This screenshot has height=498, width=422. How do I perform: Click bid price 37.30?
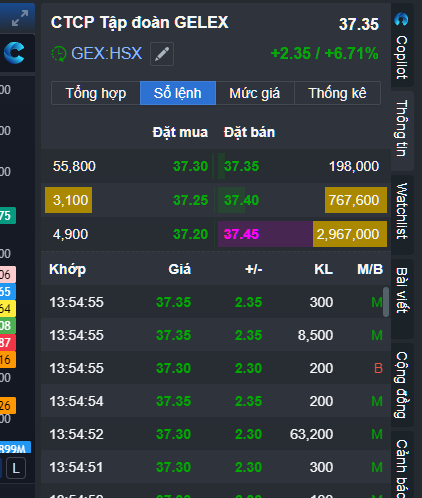pyautogui.click(x=190, y=166)
